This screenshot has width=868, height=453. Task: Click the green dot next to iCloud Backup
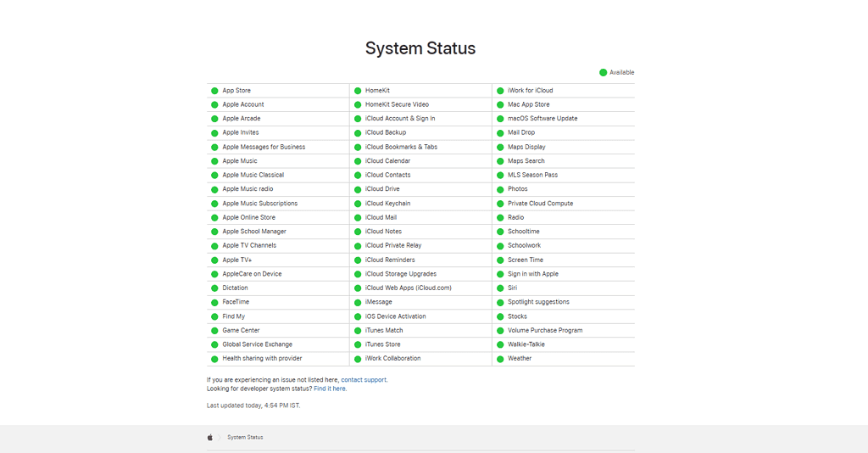[358, 133]
